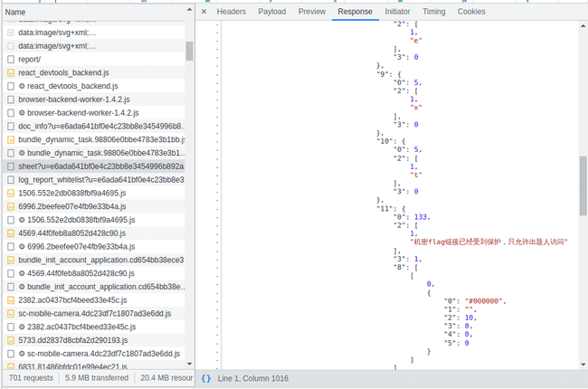Click file icon of gear-marked 4569.44f0feb8a8052d428c90.js
Image resolution: width=588 pixels, height=389 pixels.
point(11,273)
